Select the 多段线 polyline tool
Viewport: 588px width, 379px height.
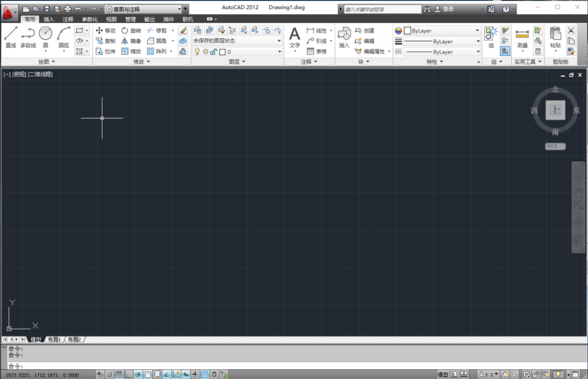(28, 37)
